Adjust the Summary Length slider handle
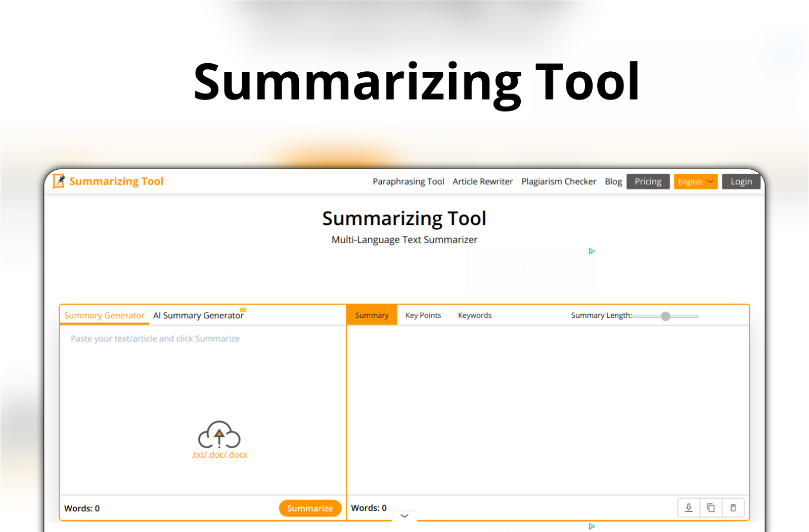This screenshot has width=809, height=532. click(665, 316)
